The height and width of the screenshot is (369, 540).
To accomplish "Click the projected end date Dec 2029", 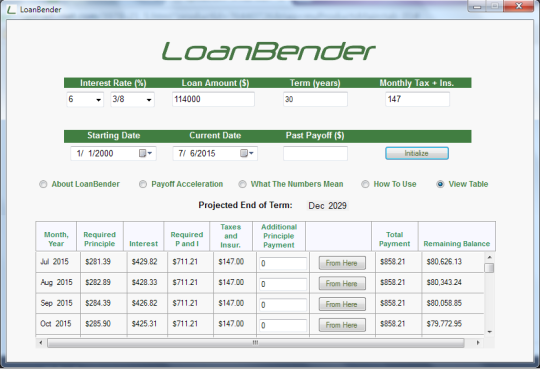I will click(328, 206).
